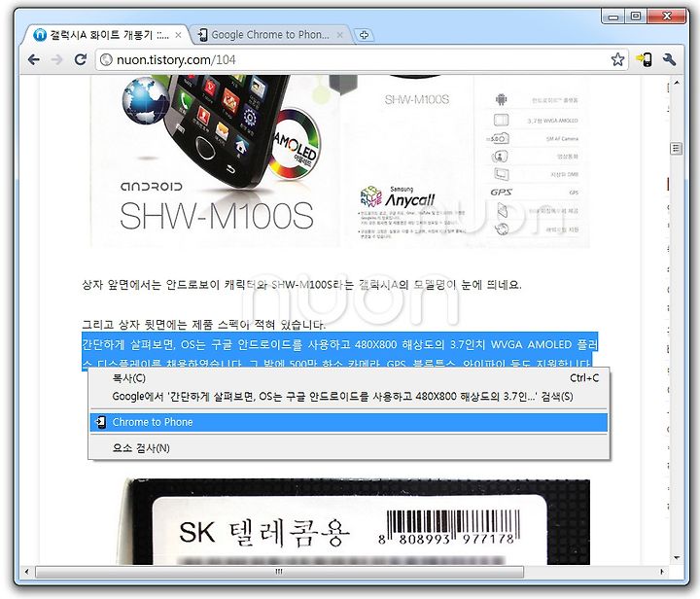
Task: Click the SHW-M100S phone box image
Action: point(339,161)
